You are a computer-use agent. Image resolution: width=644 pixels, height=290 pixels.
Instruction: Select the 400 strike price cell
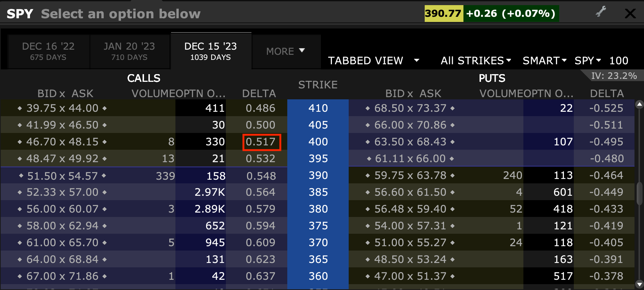pos(318,142)
